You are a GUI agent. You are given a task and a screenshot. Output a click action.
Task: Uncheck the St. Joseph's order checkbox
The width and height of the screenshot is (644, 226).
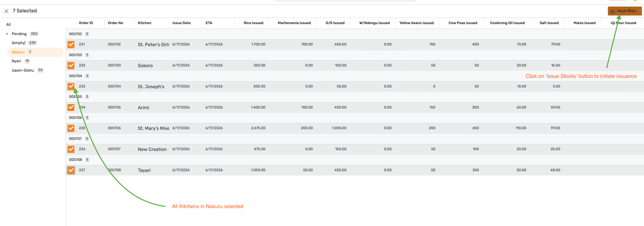click(71, 86)
